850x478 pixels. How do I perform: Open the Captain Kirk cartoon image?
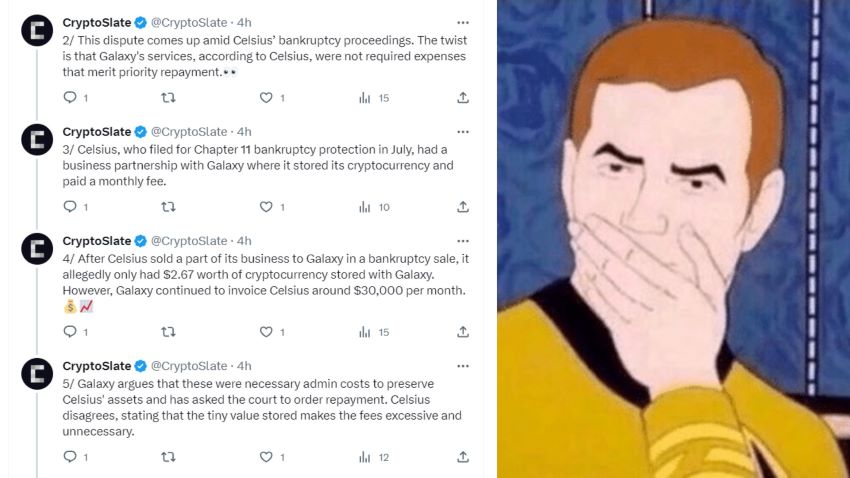(673, 239)
